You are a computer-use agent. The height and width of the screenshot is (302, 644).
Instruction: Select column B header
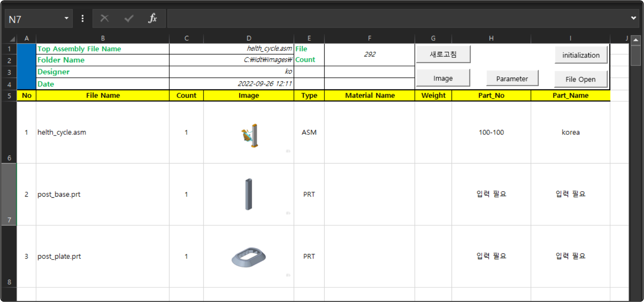103,38
